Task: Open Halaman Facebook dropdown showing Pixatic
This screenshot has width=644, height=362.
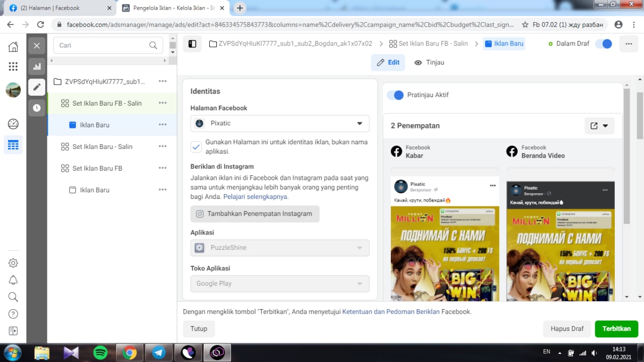Action: (280, 123)
